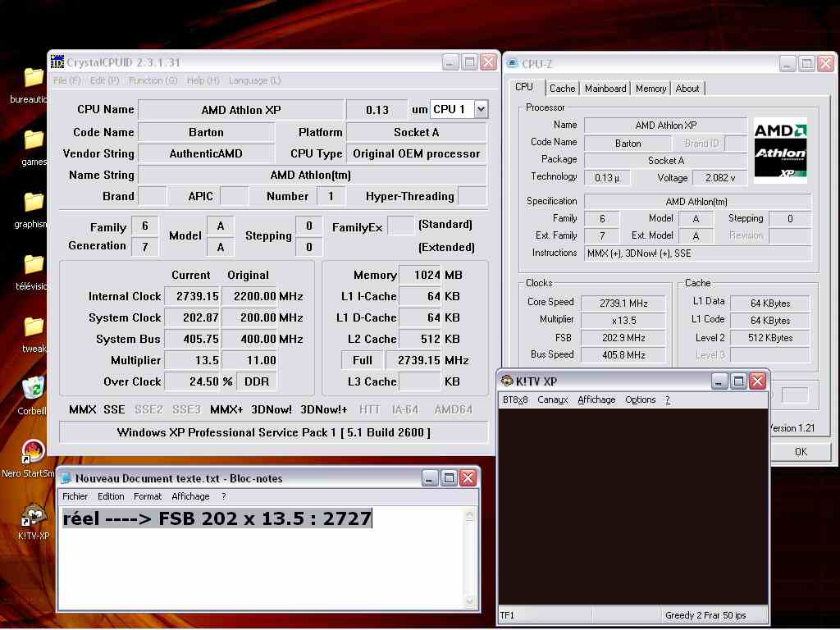Click the AMD Athlon XP logo in CPU-Z
The width and height of the screenshot is (840, 630).
780,151
